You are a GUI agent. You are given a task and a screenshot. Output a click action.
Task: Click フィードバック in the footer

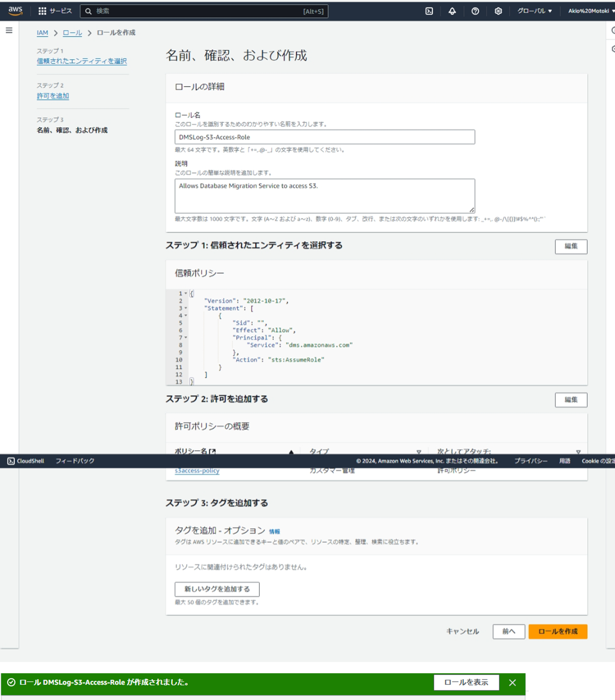click(x=75, y=461)
